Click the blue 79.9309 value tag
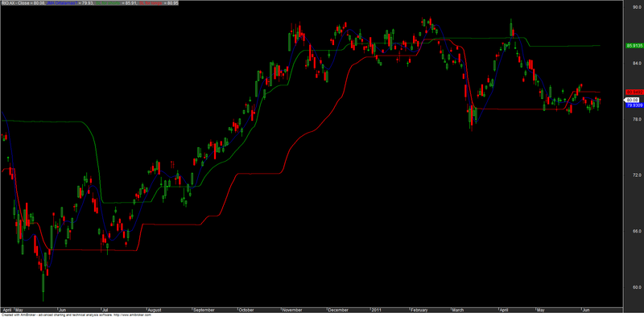 tap(634, 105)
